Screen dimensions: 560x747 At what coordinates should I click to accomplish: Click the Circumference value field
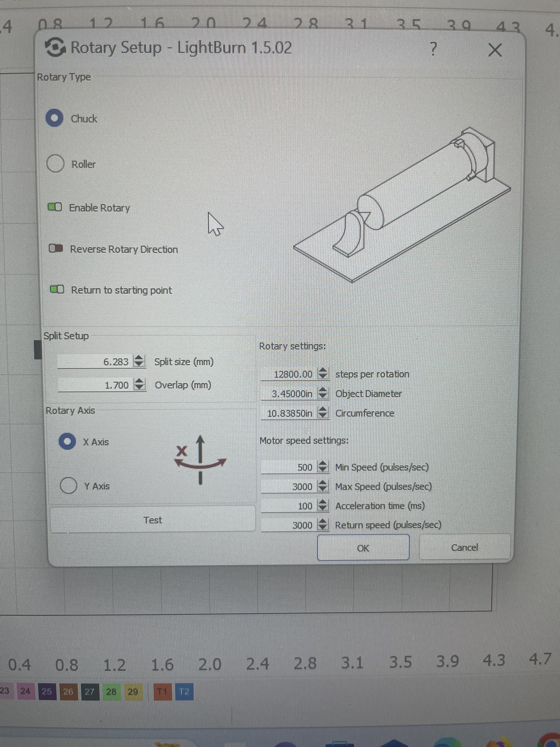(289, 413)
